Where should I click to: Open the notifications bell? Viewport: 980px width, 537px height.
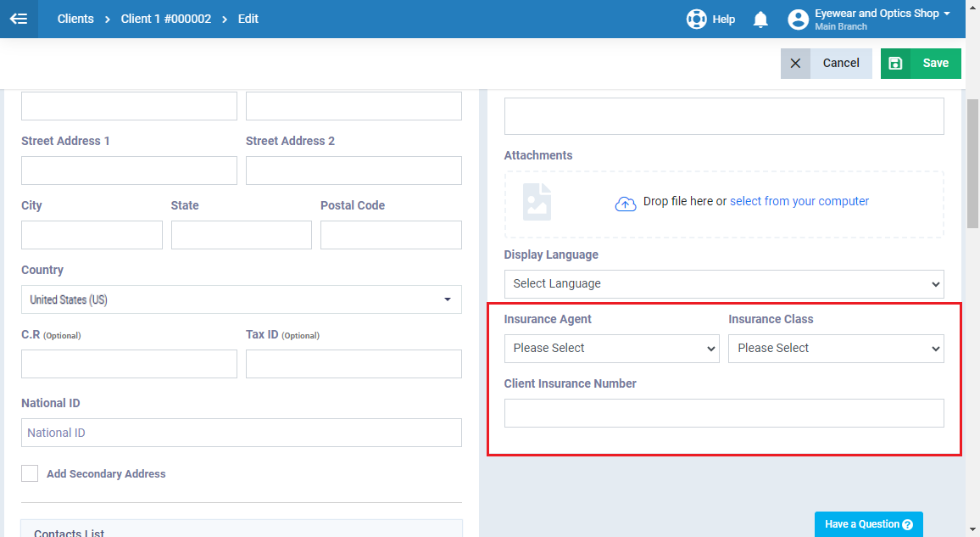pyautogui.click(x=760, y=19)
